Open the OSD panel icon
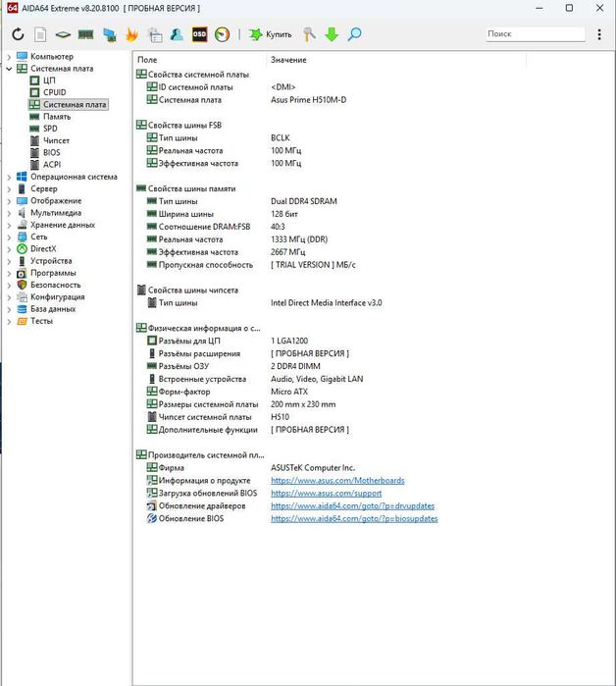The height and width of the screenshot is (686, 616). (199, 34)
